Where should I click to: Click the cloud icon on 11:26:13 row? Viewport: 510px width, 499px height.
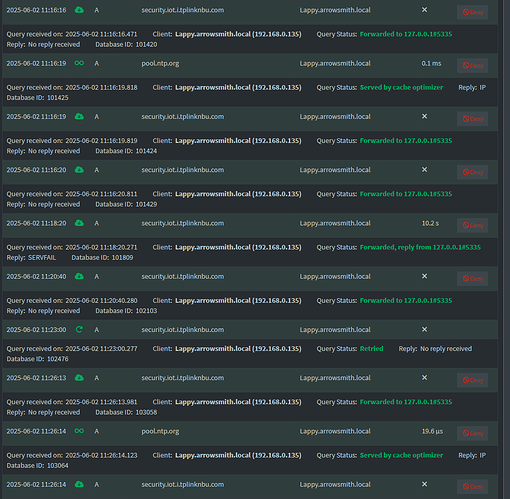point(79,377)
